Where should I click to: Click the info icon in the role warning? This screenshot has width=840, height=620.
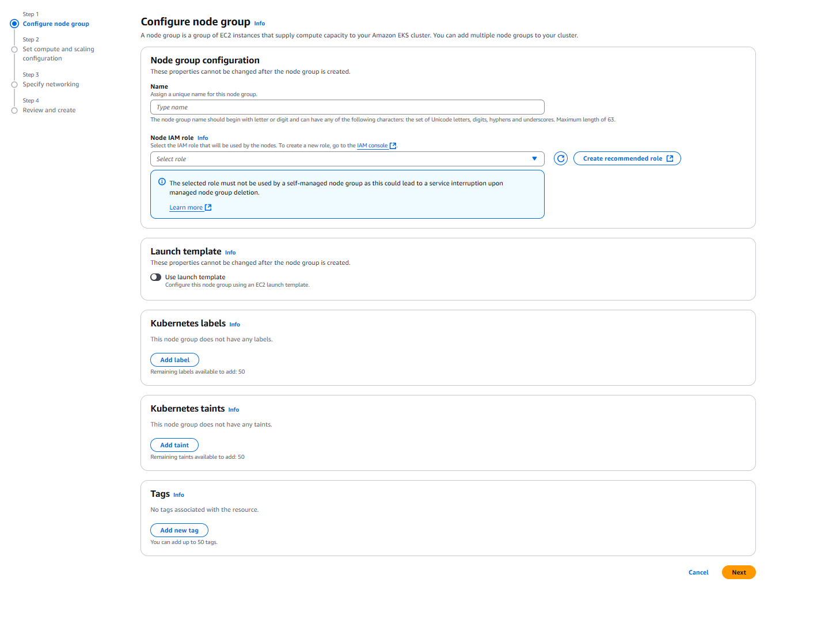[x=162, y=181]
